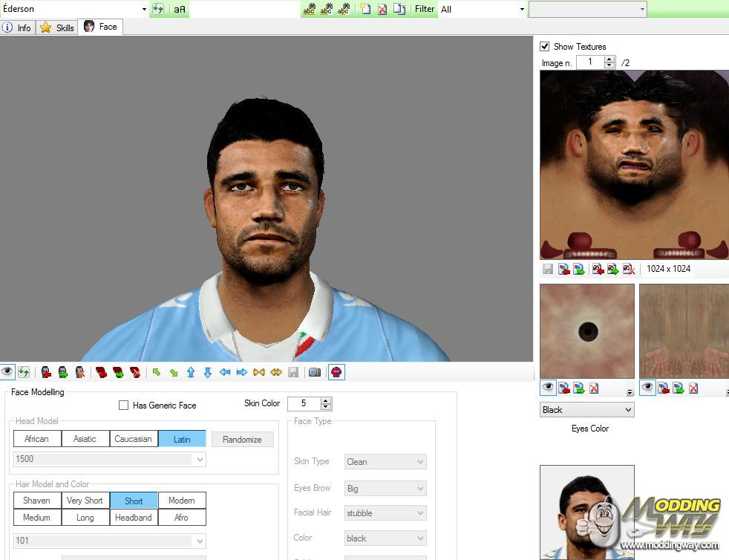The image size is (729, 560).
Task: Click the new blank page icon in top toolbar
Action: pyautogui.click(x=365, y=10)
